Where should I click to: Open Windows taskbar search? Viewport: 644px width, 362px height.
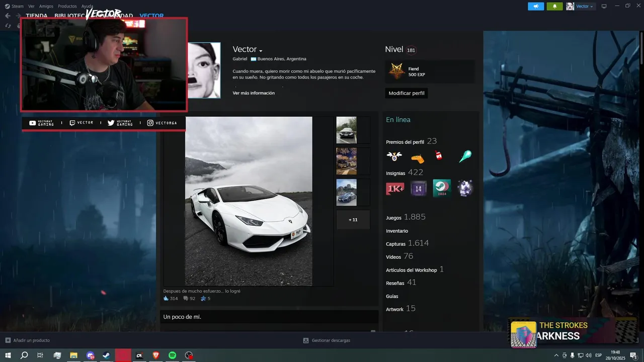24,355
